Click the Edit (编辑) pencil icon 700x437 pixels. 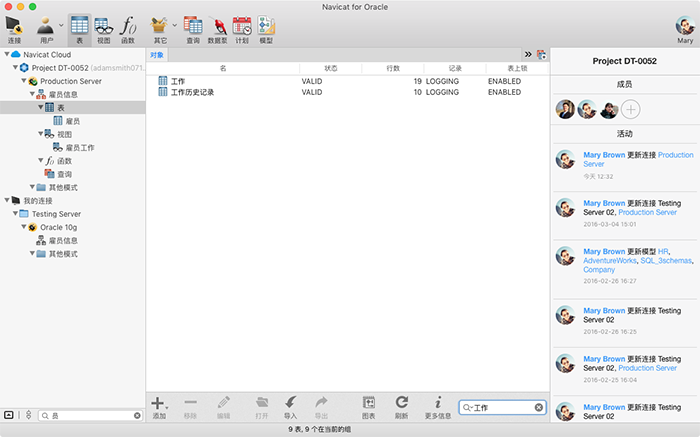223,408
